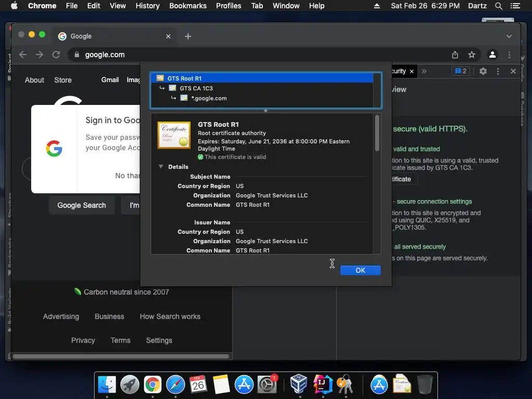Open a new tab with plus button
This screenshot has height=399, width=532.
point(188,36)
